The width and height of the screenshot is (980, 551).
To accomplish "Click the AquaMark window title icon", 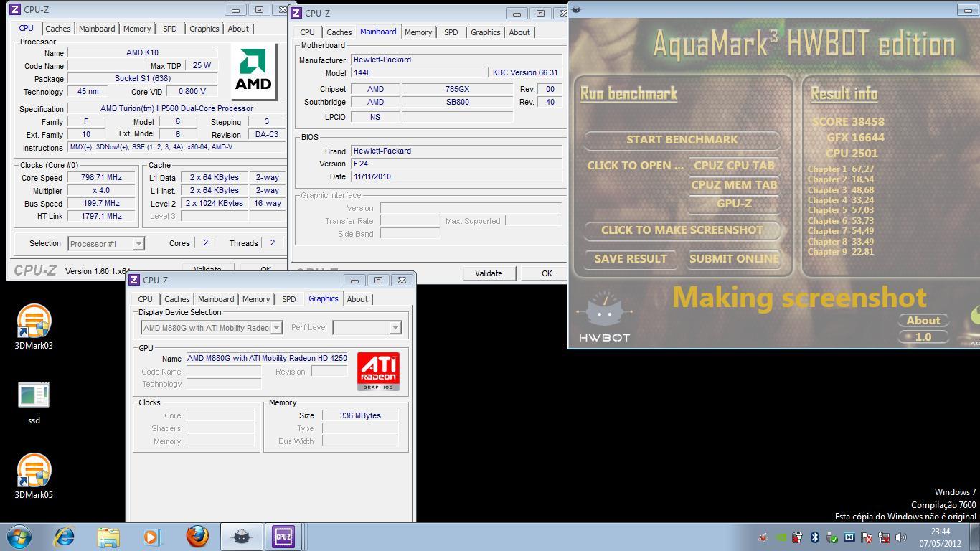I will pos(576,9).
